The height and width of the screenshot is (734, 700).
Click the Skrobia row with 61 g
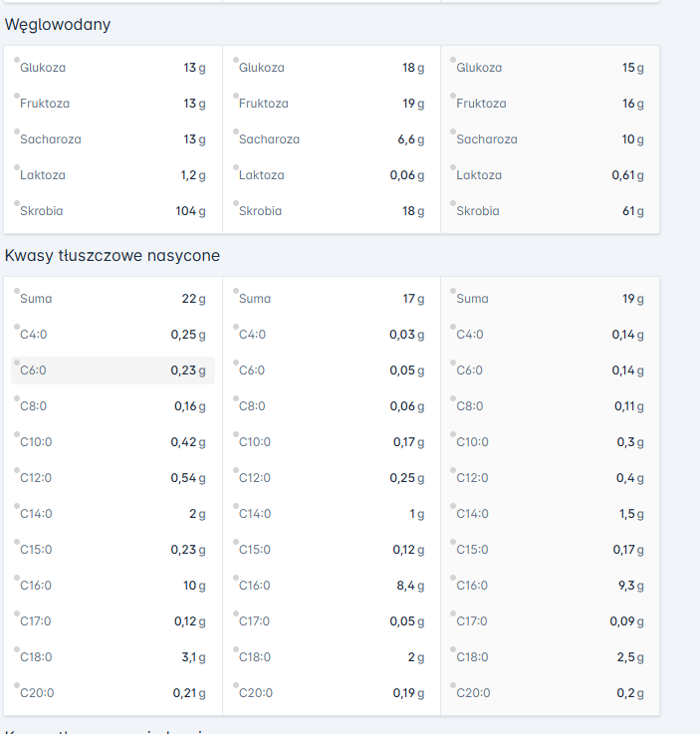pyautogui.click(x=549, y=211)
